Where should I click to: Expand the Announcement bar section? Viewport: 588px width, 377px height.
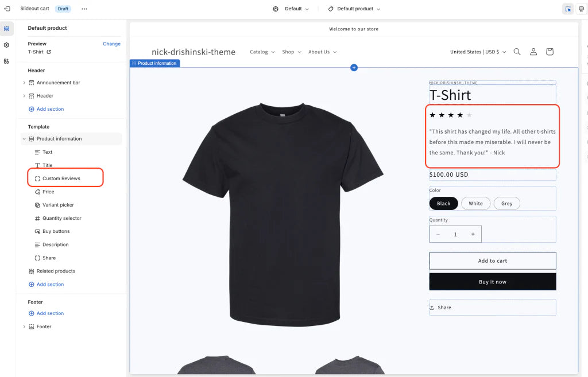pyautogui.click(x=24, y=83)
